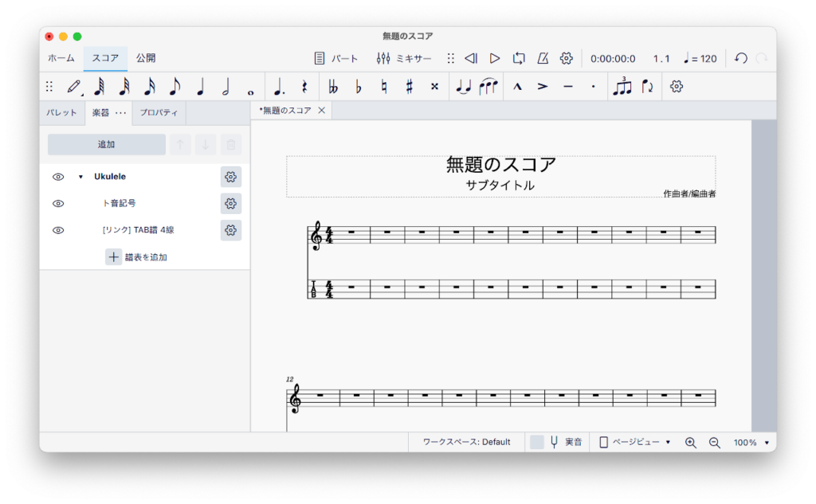Insert a tuplet from the toolbar
The height and width of the screenshot is (504, 816).
click(x=622, y=87)
